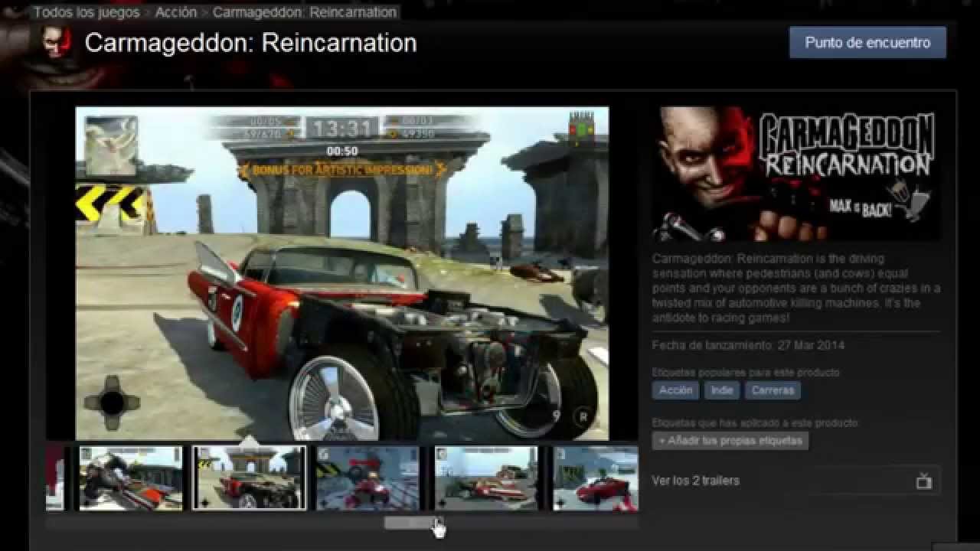Select the highlighted thumbnail of red car arch
This screenshot has height=551, width=980.
(x=249, y=478)
